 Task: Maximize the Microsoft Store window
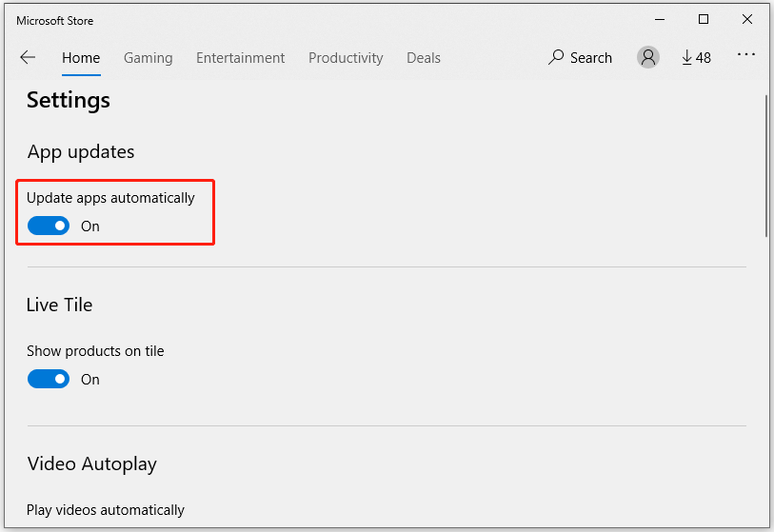[704, 19]
